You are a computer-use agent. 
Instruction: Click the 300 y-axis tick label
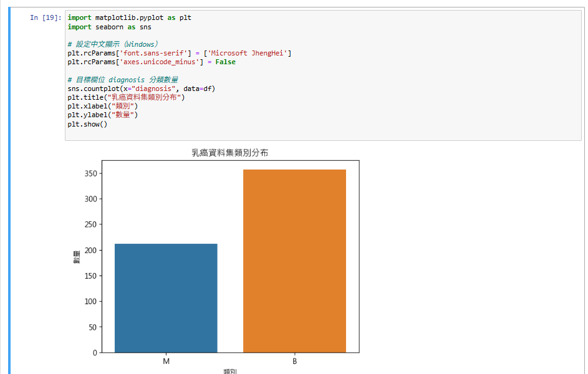click(x=91, y=199)
